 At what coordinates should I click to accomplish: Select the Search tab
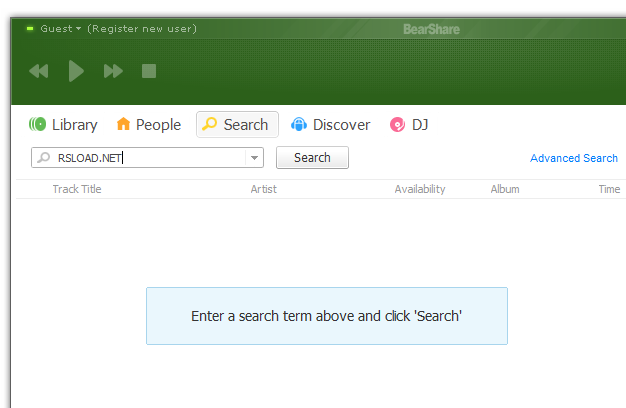237,125
